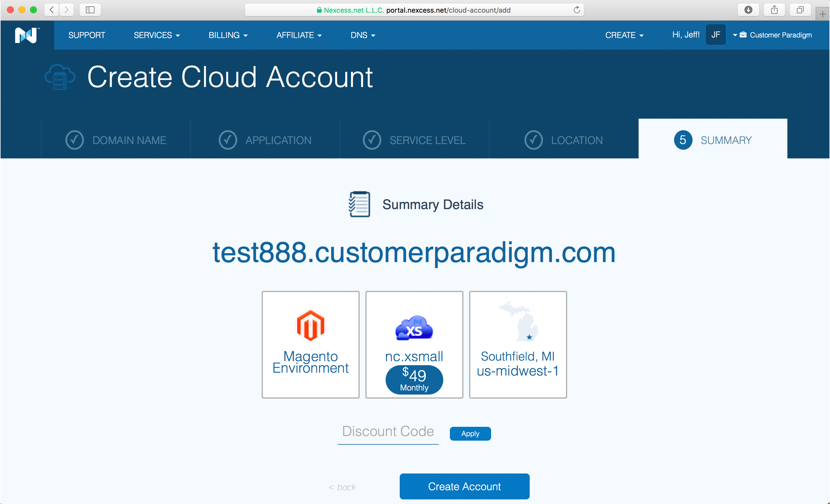Viewport: 830px width, 504px height.
Task: Click the XS cloud plan icon
Action: 414,328
